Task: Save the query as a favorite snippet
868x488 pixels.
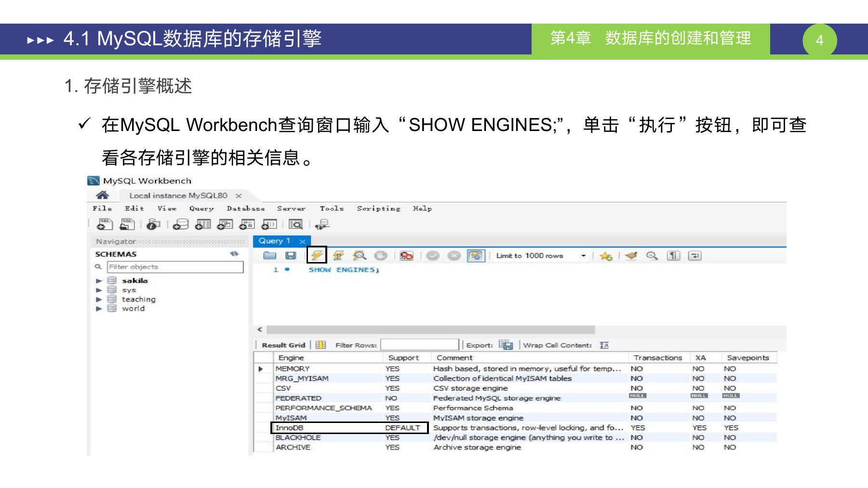Action: [606, 256]
